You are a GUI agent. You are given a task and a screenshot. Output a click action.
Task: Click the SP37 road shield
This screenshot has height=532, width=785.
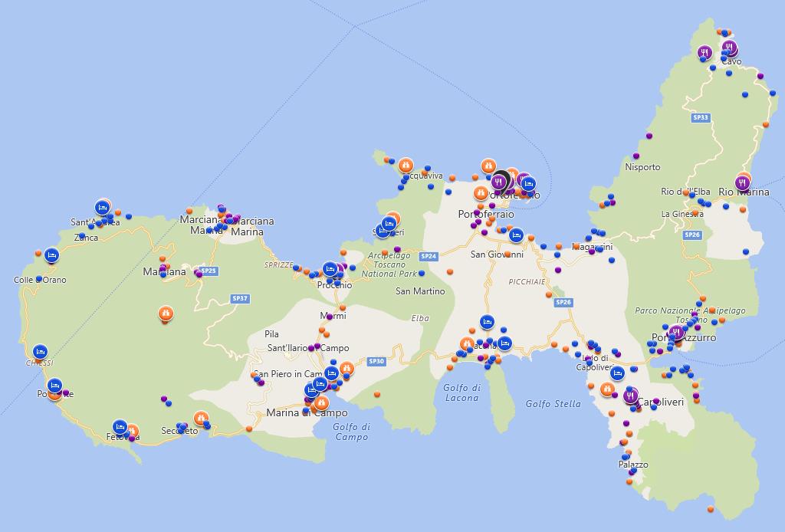pyautogui.click(x=240, y=298)
